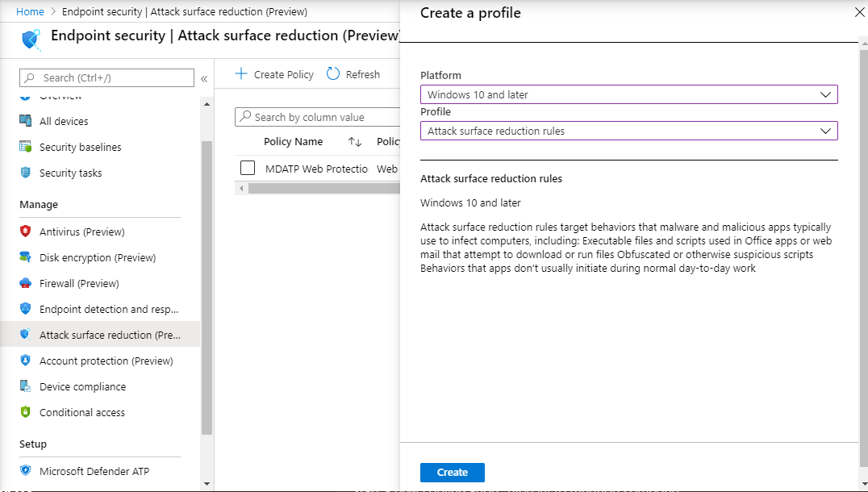Click the Firewall icon in sidebar

click(25, 283)
